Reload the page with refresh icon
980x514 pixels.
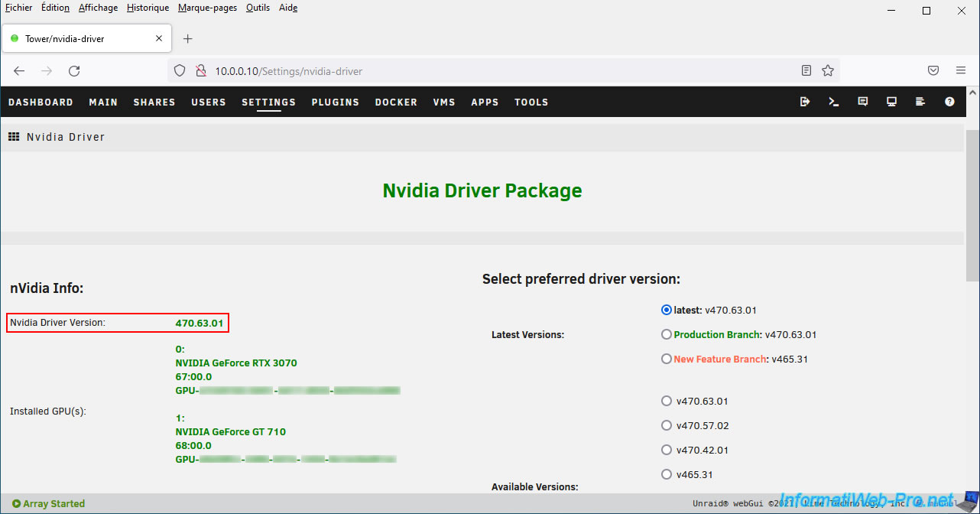coord(74,71)
